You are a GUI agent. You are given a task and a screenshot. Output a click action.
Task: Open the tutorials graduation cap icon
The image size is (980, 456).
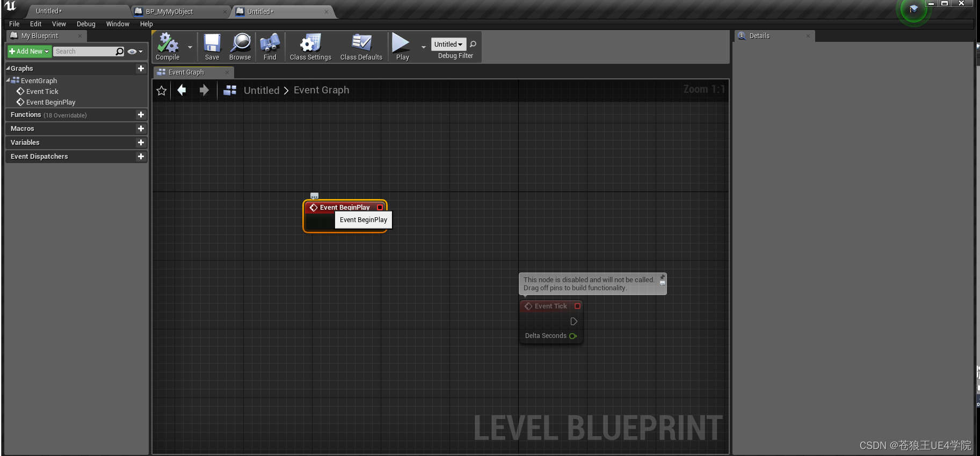click(x=914, y=9)
